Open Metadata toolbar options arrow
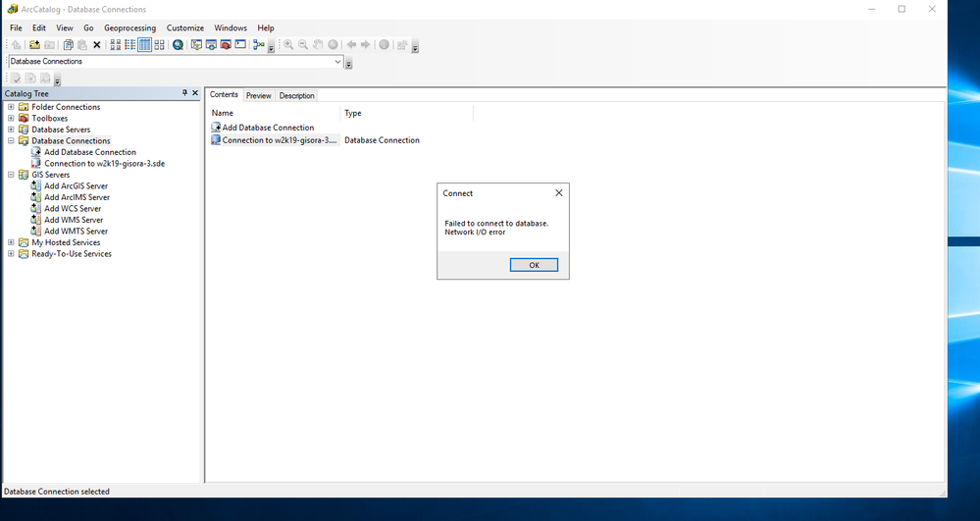The width and height of the screenshot is (980, 521). [58, 80]
